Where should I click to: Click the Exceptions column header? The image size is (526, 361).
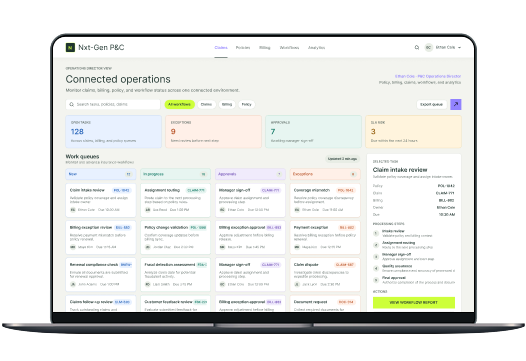coord(325,174)
